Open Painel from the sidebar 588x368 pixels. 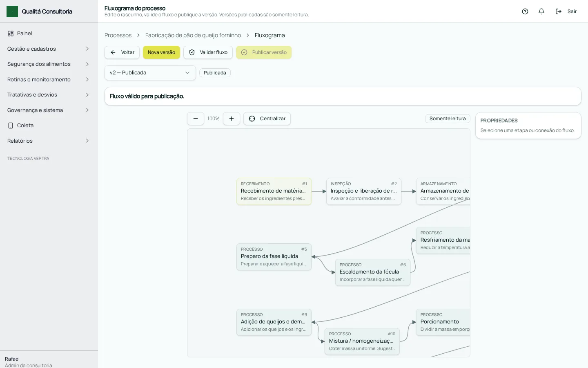49,34
